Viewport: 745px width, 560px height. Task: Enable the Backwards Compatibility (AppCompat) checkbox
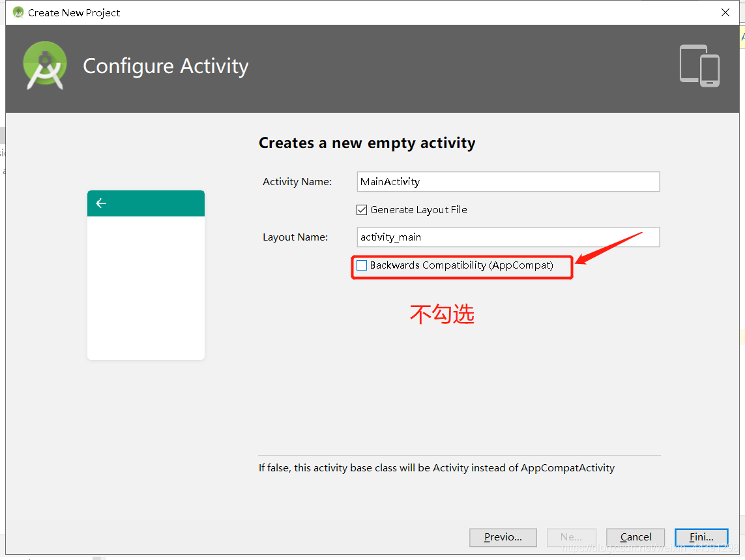coord(362,265)
